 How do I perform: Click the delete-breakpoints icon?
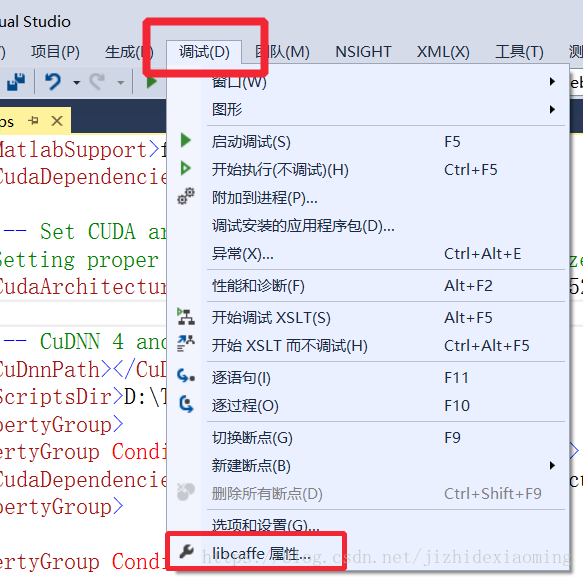tap(186, 492)
